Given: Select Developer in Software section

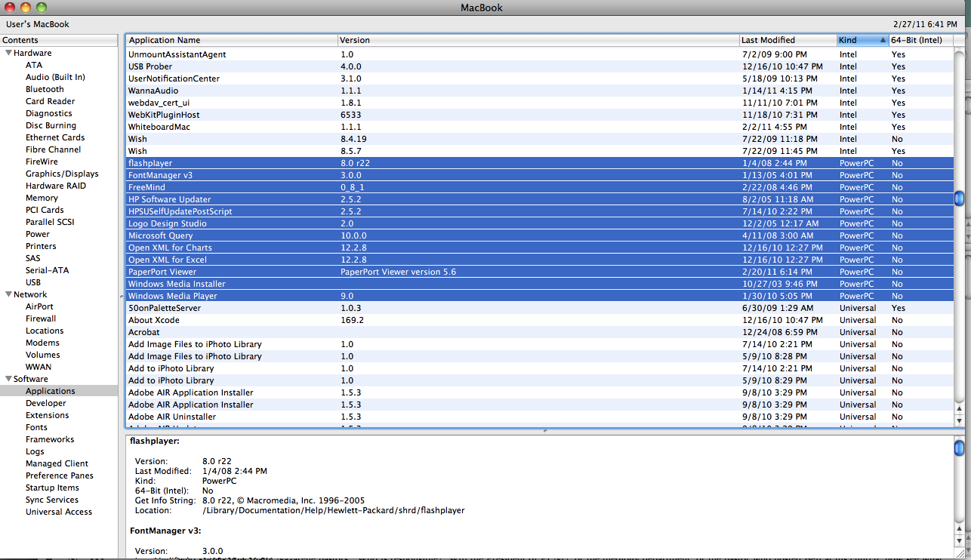Looking at the screenshot, I should coord(45,403).
